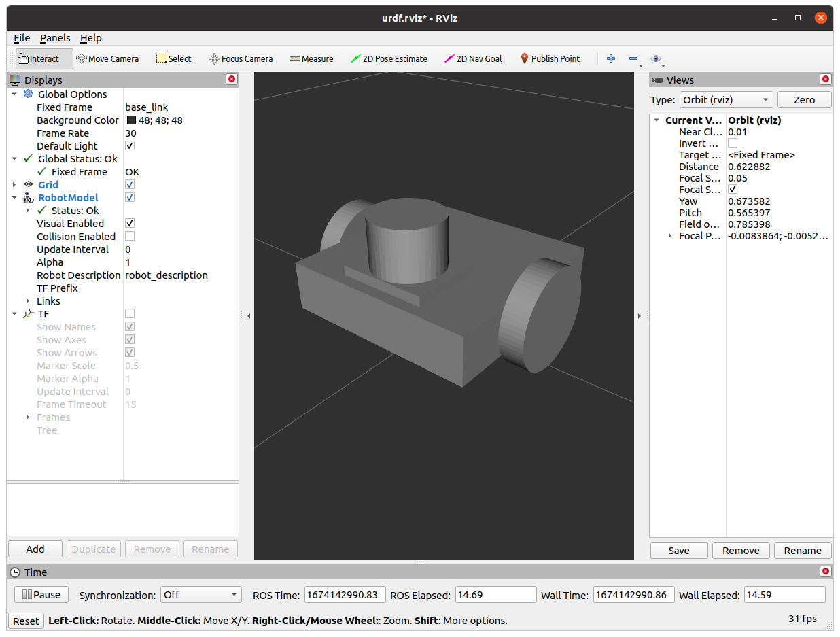This screenshot has height=637, width=840.
Task: Open the eye view options icon
Action: coord(656,59)
